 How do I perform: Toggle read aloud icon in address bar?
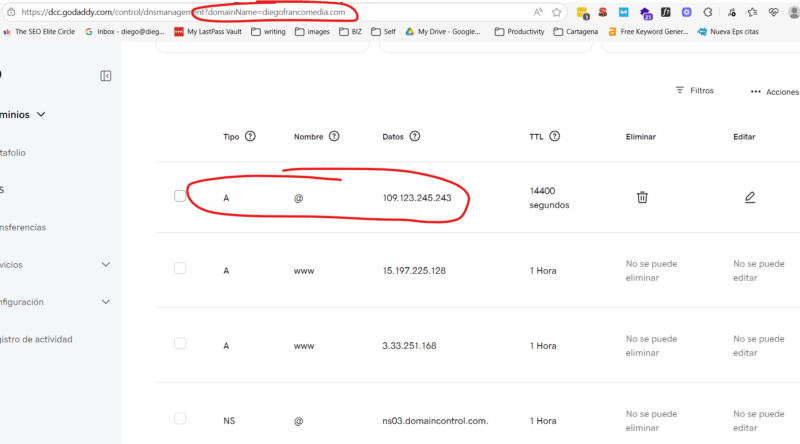538,12
